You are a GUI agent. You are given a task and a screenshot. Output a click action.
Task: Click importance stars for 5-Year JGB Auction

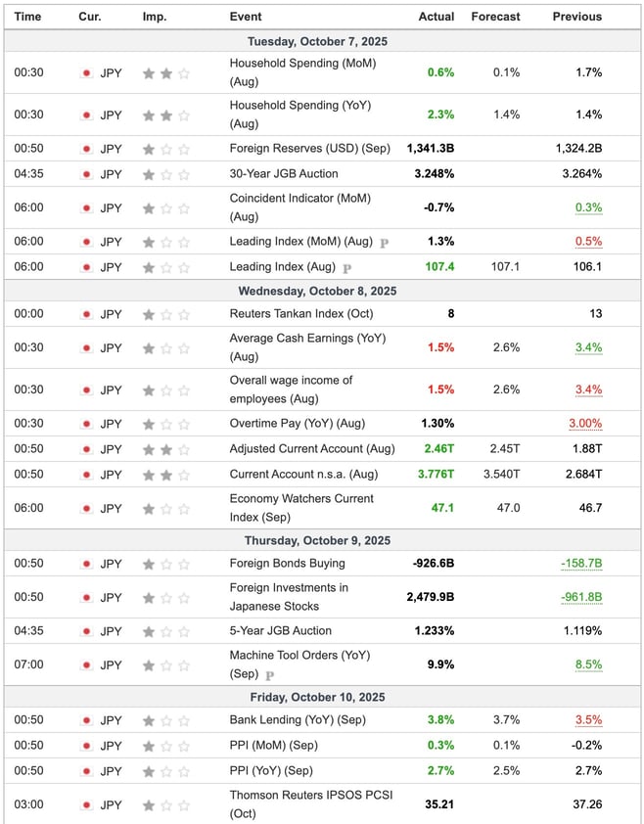(165, 631)
